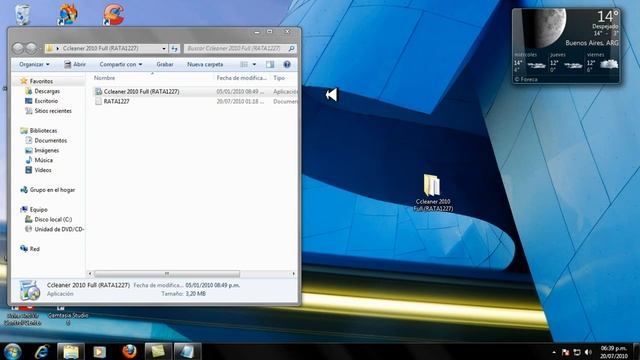This screenshot has width=640, height=360.
Task: Select the RATA1227 document file
Action: click(116, 101)
